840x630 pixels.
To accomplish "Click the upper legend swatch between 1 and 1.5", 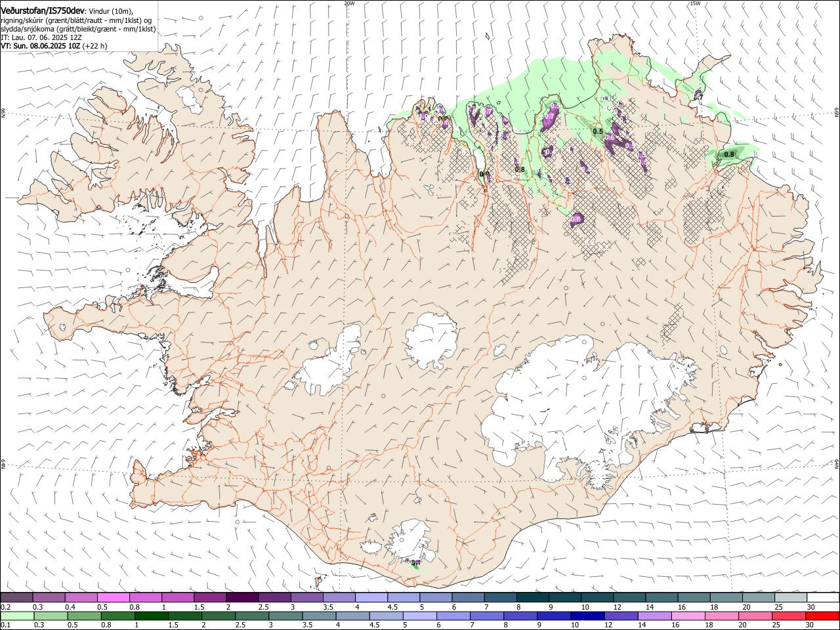I will (x=178, y=598).
